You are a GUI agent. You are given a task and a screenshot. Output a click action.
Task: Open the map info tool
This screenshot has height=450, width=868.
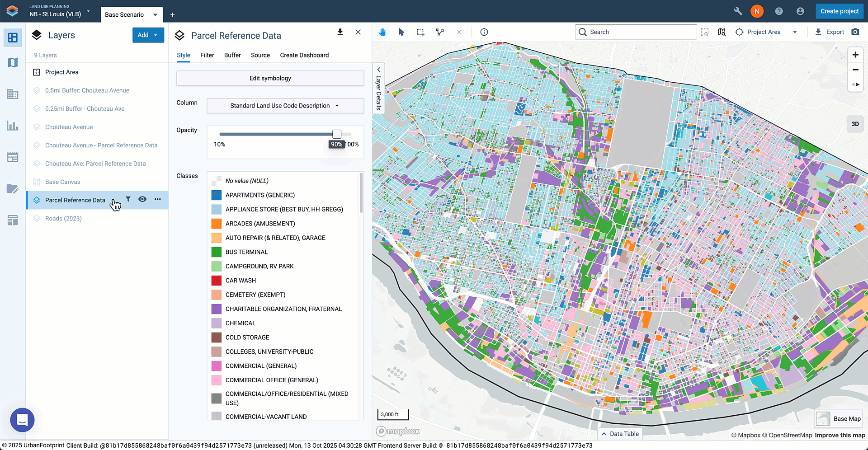pos(484,32)
